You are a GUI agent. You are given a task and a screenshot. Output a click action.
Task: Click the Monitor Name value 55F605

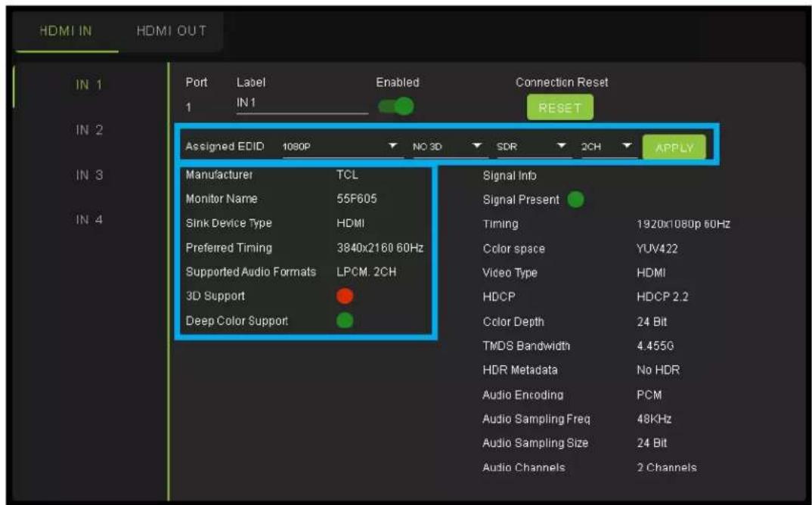(357, 199)
